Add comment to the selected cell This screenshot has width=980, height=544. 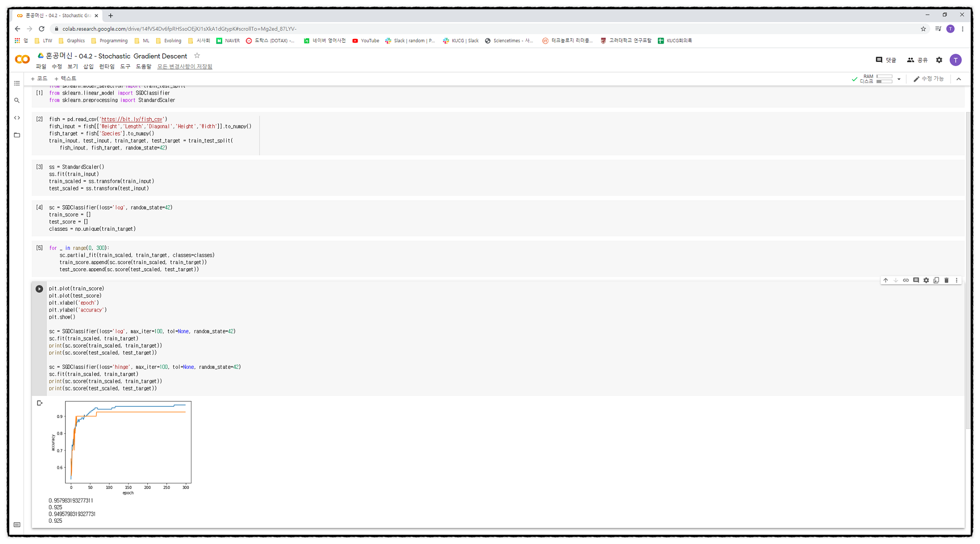(x=916, y=280)
